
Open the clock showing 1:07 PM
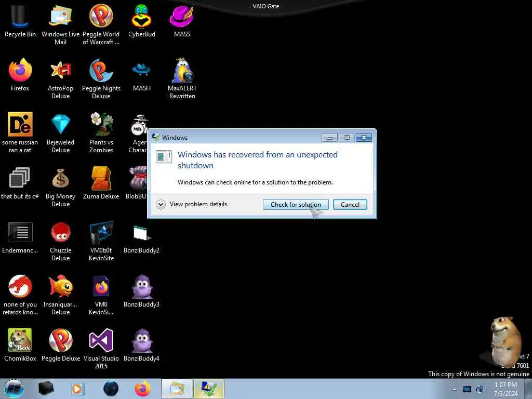pyautogui.click(x=506, y=389)
